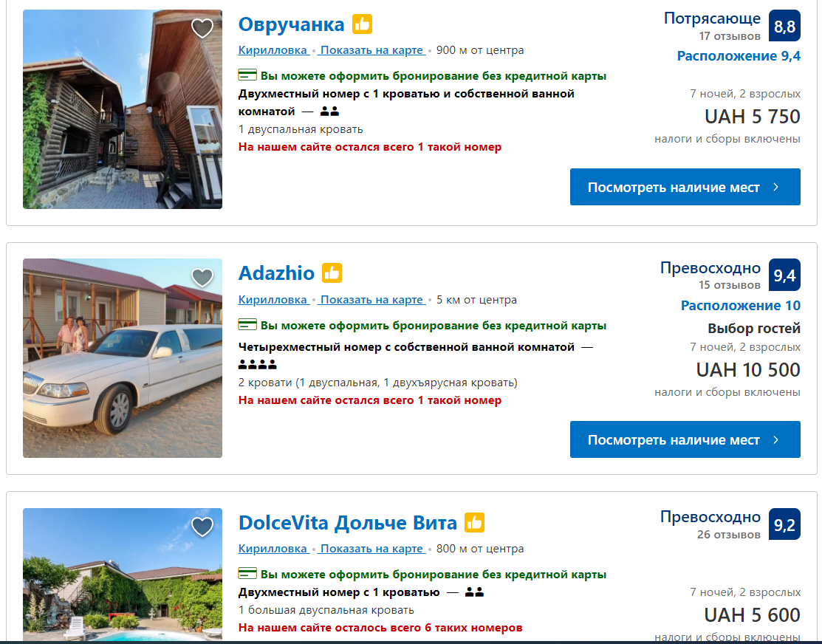The image size is (822, 644).
Task: Click thumbs-up badge next to DolceVita title
Action: (x=474, y=523)
